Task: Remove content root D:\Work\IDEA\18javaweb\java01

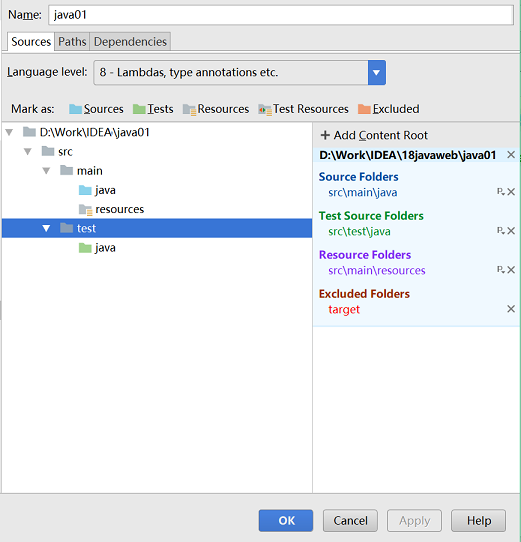Action: 511,155
